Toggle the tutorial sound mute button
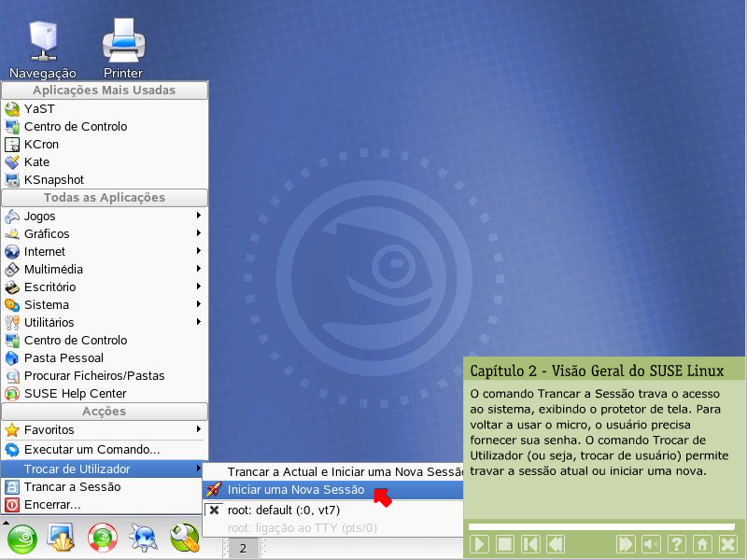Screen dimensions: 747x560 tap(652, 544)
